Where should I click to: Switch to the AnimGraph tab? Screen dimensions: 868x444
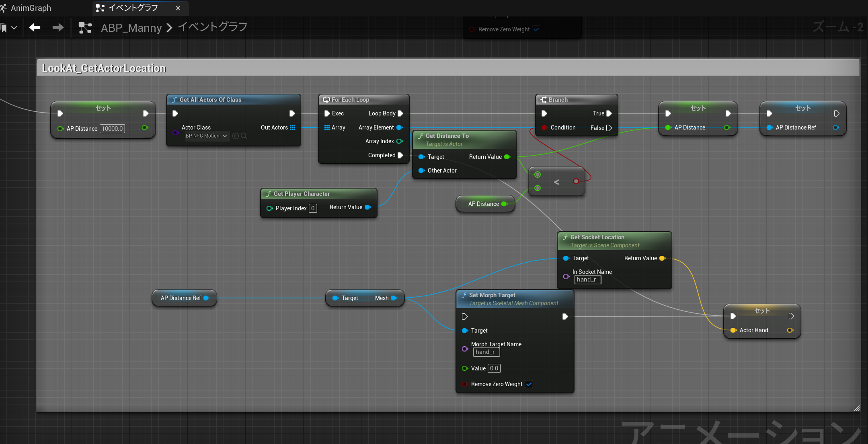(31, 8)
